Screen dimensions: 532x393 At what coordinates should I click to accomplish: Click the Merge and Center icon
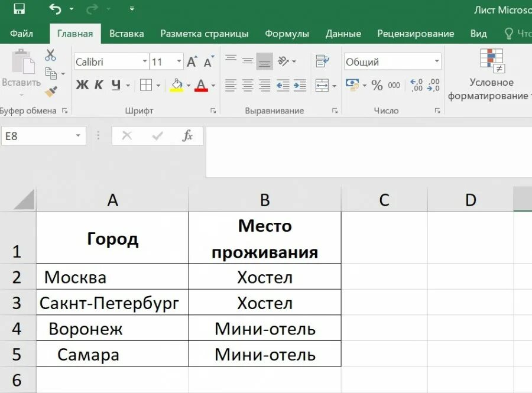[322, 85]
